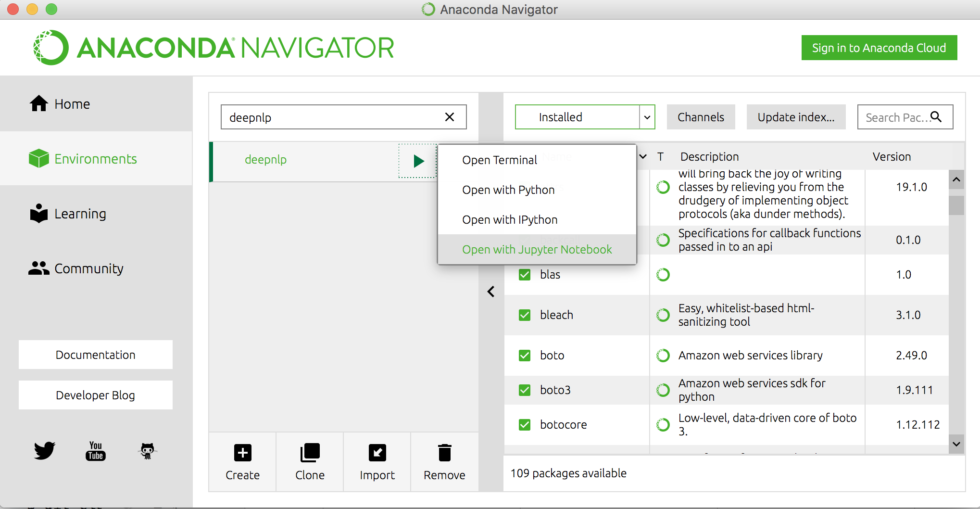Click the botocore version 1.12.112

917,424
